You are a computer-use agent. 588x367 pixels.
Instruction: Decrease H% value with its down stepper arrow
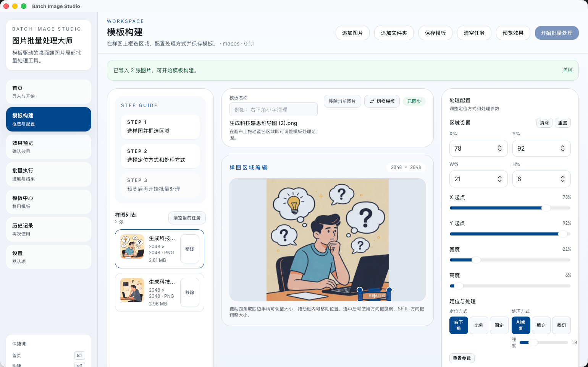(x=563, y=181)
